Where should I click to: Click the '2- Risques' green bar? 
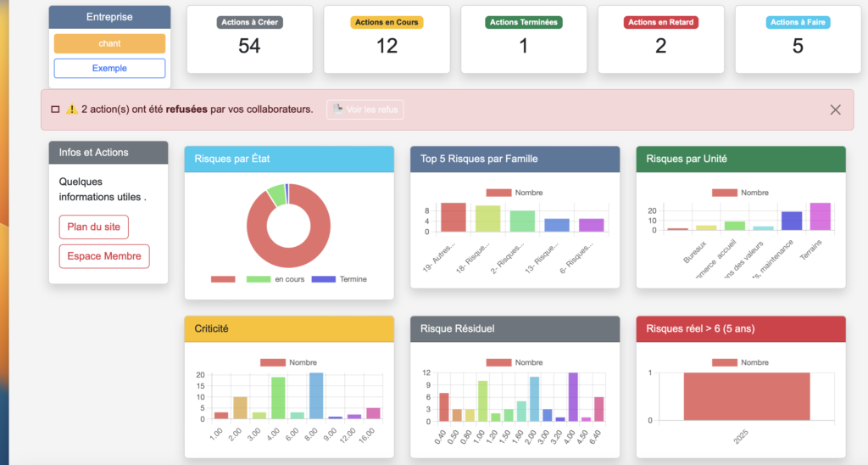522,221
